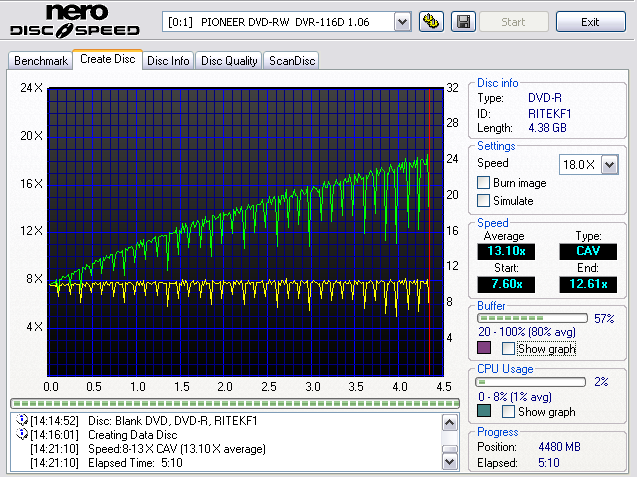Check Show graph under Buffer

coord(509,349)
